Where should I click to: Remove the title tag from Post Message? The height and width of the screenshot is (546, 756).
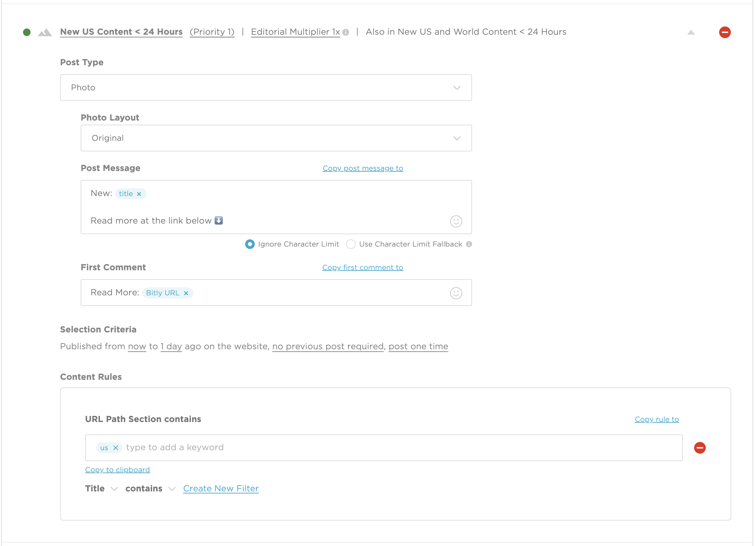point(139,194)
